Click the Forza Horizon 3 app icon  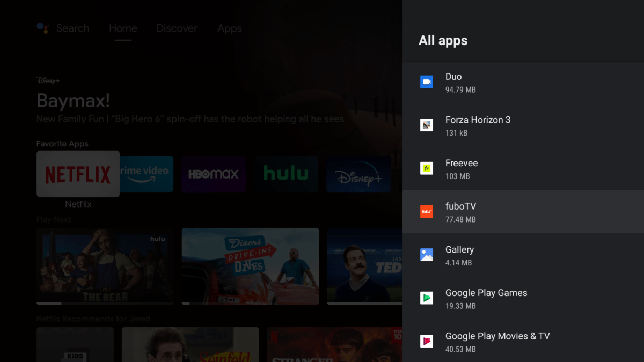pos(427,125)
